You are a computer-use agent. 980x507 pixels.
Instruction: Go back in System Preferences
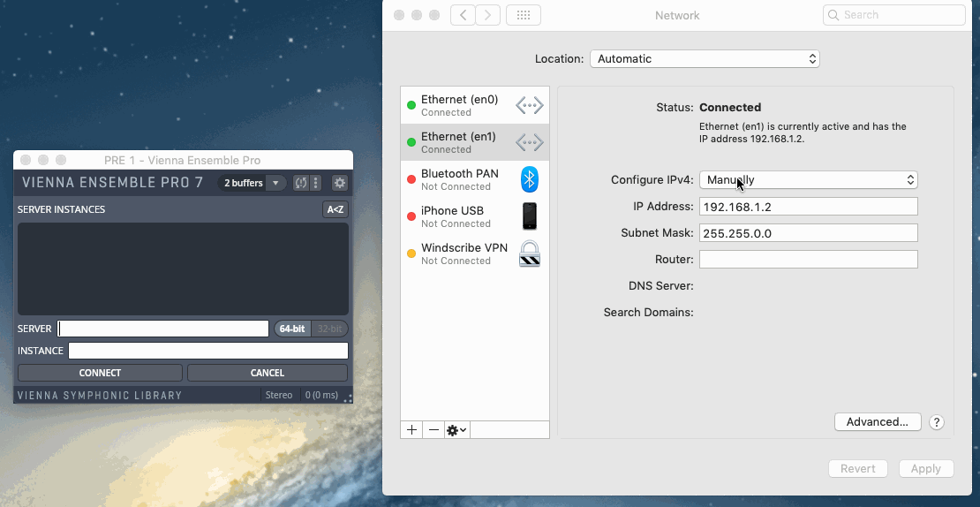(463, 15)
